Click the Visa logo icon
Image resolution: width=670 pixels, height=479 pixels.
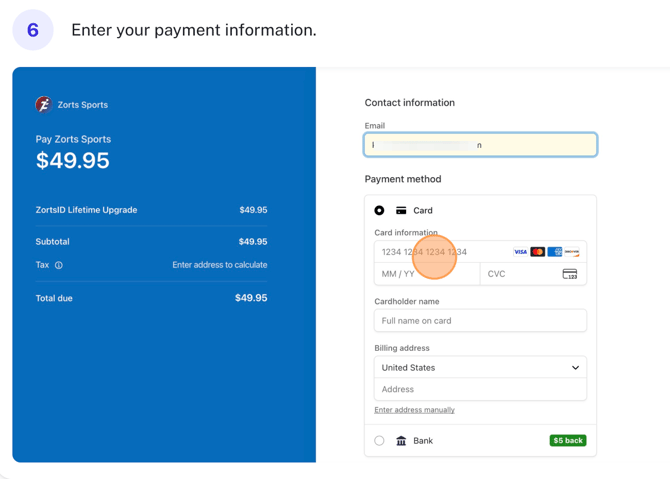click(x=520, y=252)
